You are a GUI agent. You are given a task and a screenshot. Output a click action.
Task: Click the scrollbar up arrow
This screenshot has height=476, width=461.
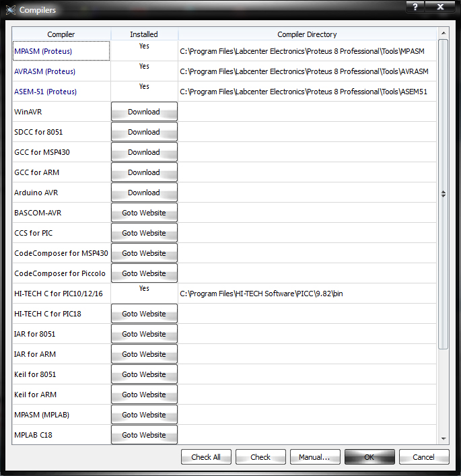tap(444, 33)
